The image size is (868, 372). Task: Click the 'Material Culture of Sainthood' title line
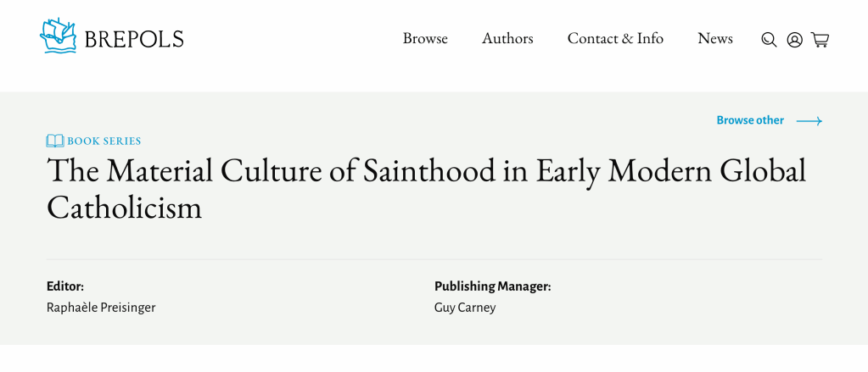(x=426, y=170)
